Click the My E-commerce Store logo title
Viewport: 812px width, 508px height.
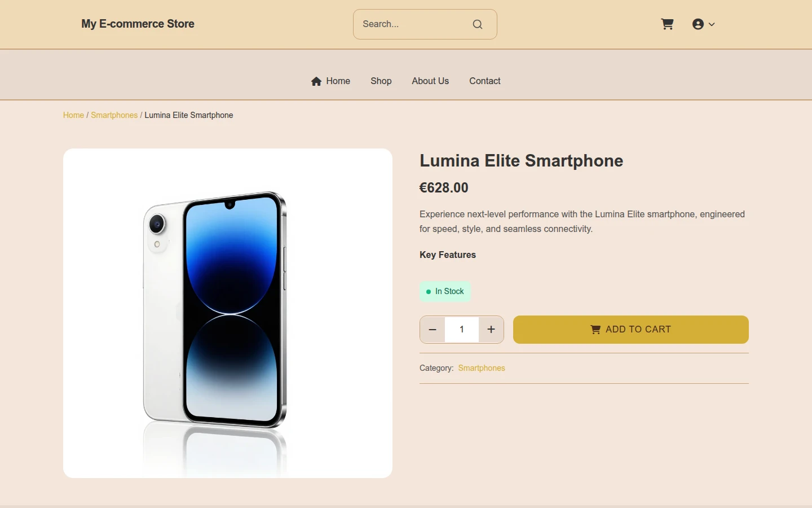pos(138,24)
